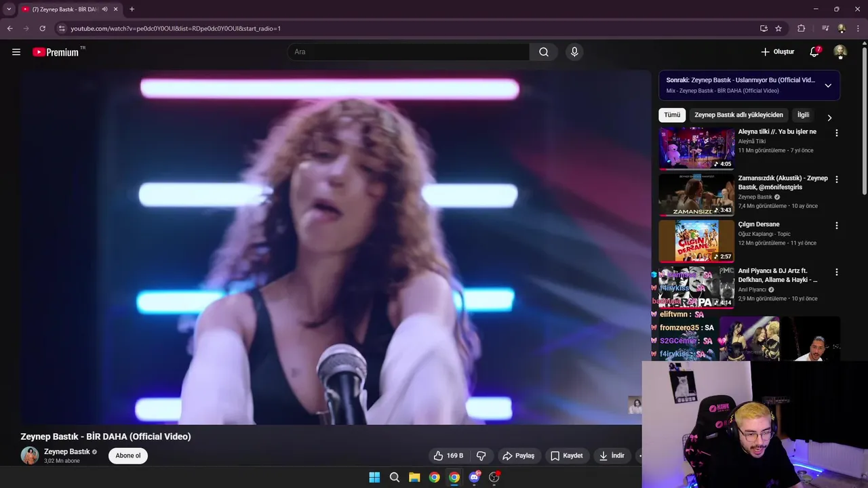Like the video with thumbs up

pos(448,455)
